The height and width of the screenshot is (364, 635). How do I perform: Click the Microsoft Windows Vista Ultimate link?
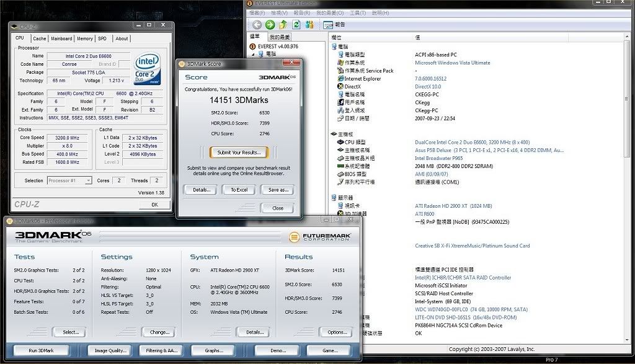pyautogui.click(x=452, y=63)
